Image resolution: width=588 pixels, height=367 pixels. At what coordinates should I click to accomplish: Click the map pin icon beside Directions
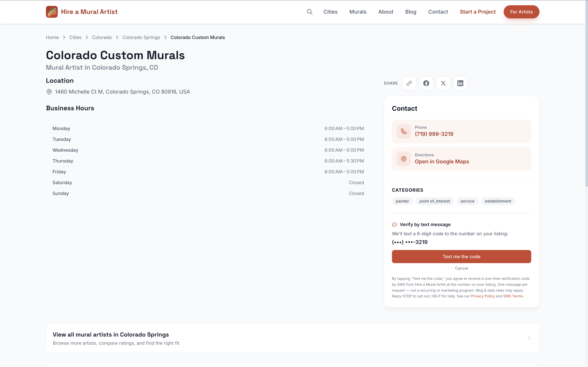coord(404,159)
